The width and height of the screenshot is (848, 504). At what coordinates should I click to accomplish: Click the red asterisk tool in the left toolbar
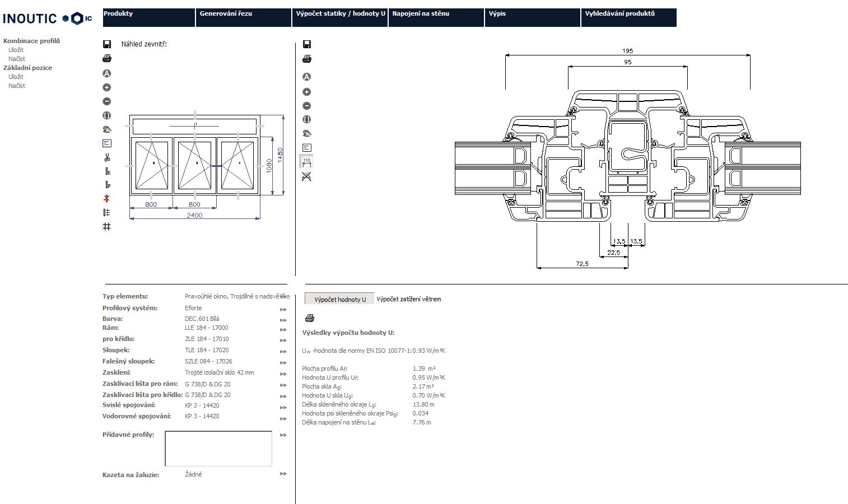106,199
